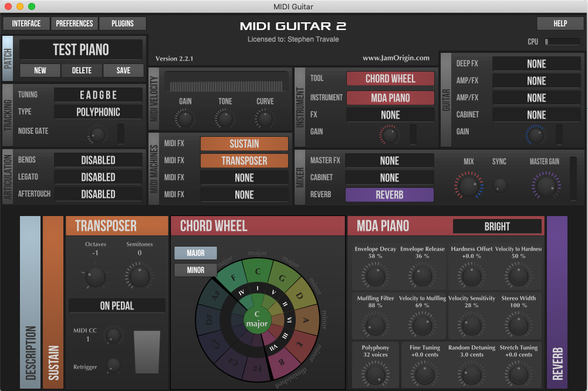Adjust the Random Detuning knob
The height and width of the screenshot is (391, 588).
click(472, 375)
